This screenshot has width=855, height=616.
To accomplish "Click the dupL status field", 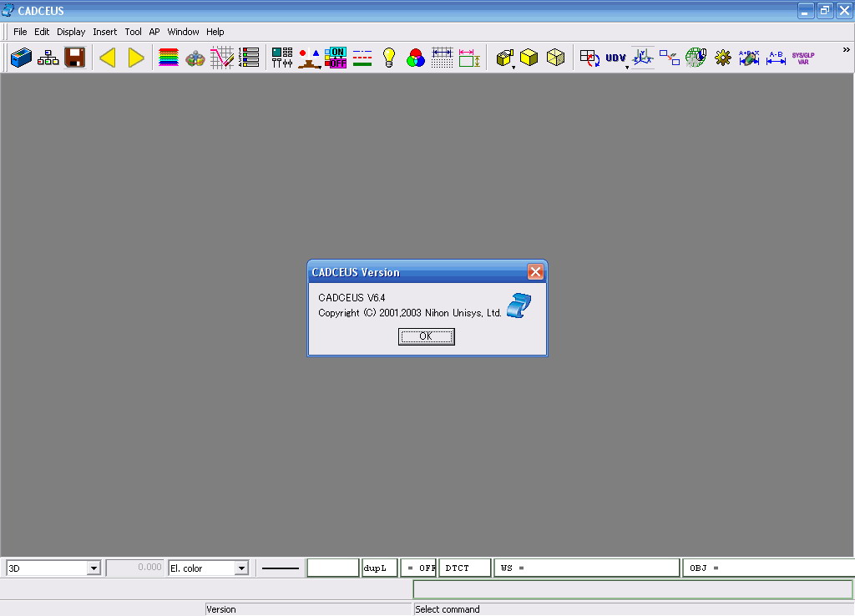I will [x=380, y=568].
